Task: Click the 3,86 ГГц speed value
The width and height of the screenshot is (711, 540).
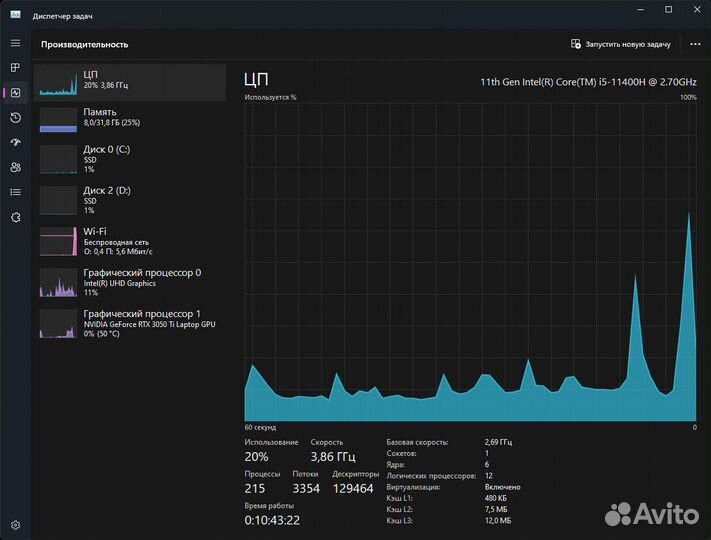Action: coord(333,457)
